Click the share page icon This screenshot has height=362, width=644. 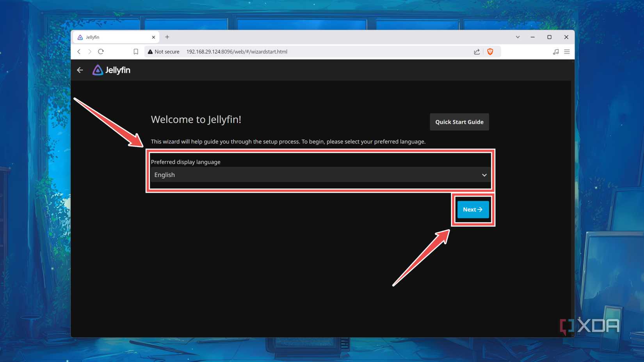(x=477, y=51)
